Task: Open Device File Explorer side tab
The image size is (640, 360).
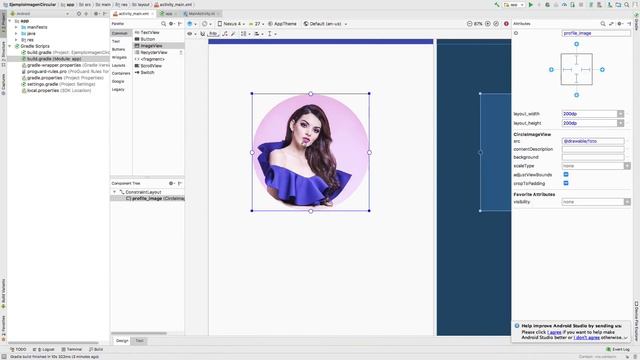Action: click(636, 321)
